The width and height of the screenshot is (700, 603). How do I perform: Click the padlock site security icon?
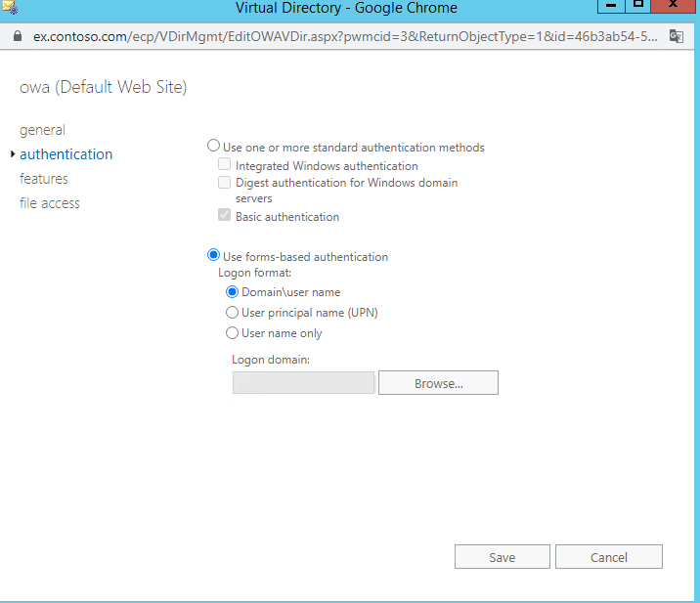(x=18, y=36)
